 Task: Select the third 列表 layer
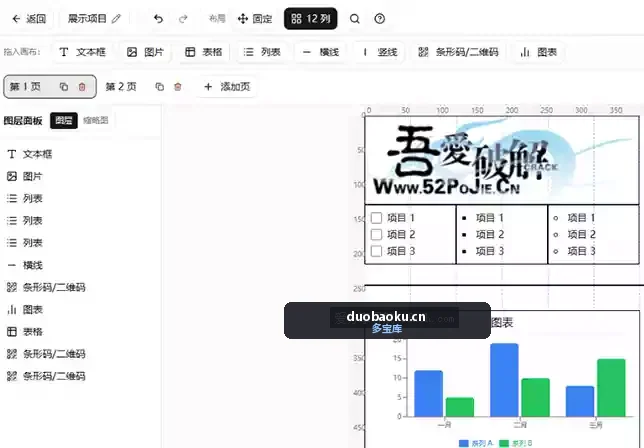pos(80,243)
